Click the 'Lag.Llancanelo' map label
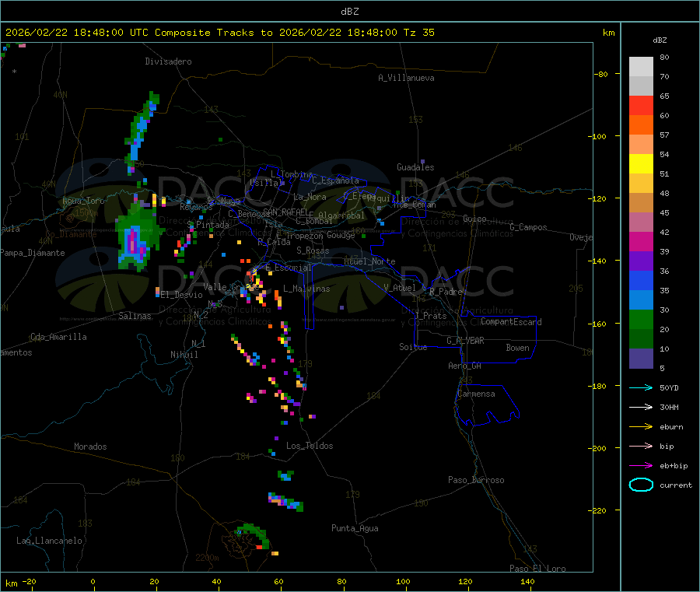The height and width of the screenshot is (592, 700). click(50, 541)
